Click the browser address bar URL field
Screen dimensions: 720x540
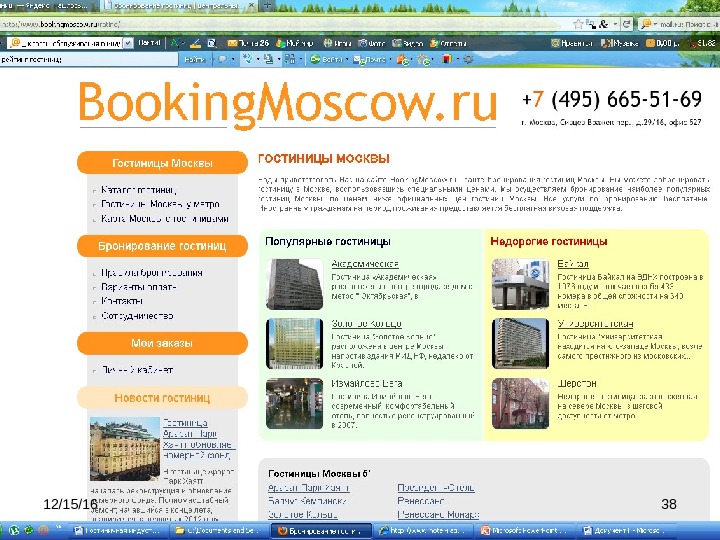(x=285, y=24)
